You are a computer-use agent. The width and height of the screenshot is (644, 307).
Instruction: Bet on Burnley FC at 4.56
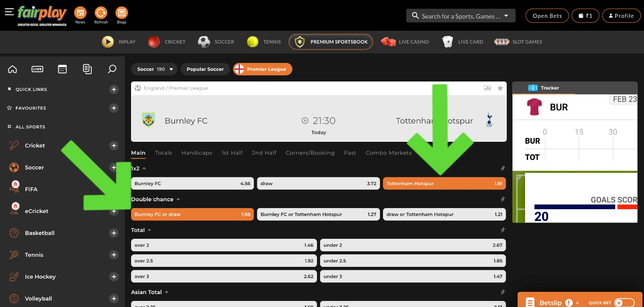click(192, 183)
